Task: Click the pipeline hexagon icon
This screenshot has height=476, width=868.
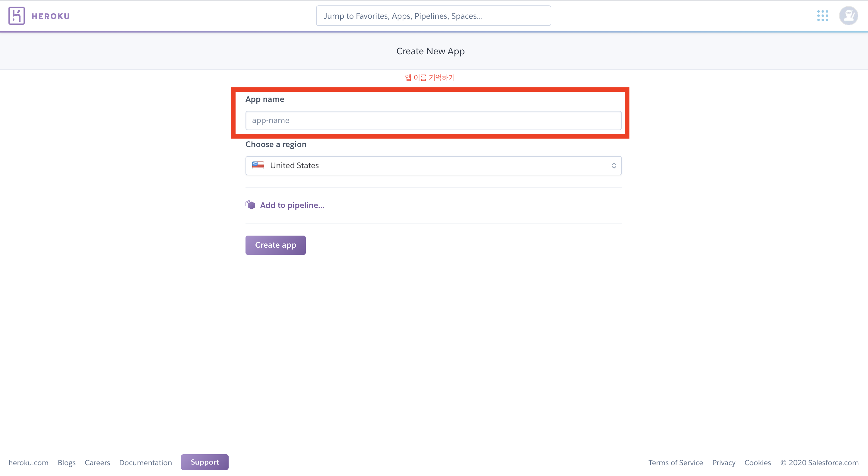Action: [250, 205]
